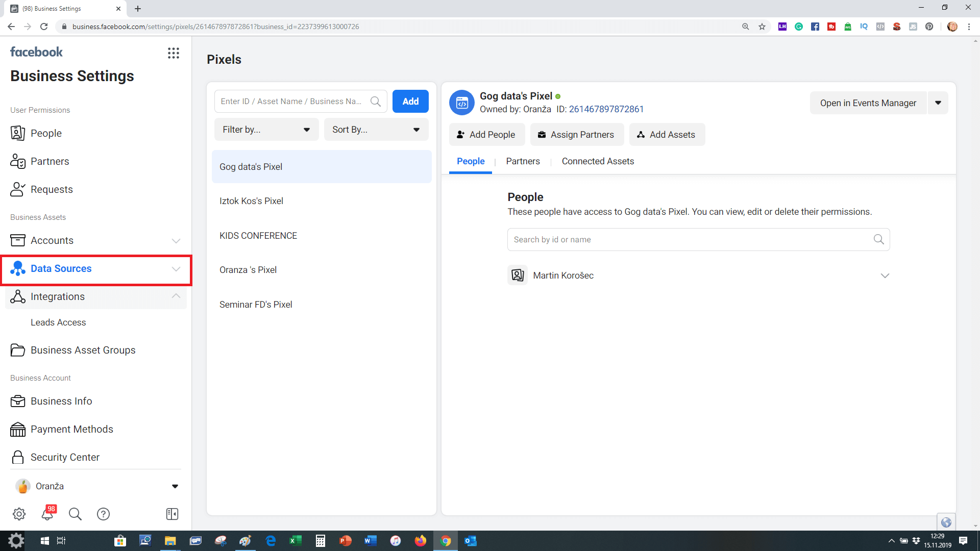Click the Search by id or name field
The height and width of the screenshot is (551, 980).
[689, 240]
